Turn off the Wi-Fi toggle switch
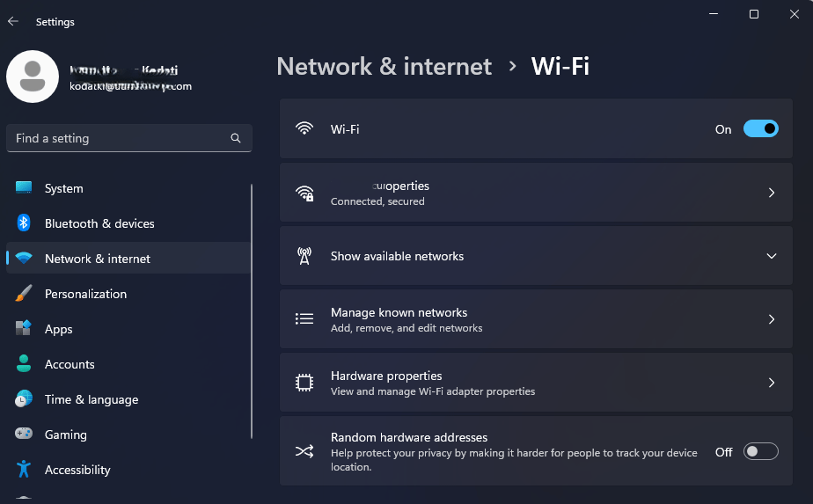The image size is (813, 504). [x=760, y=129]
